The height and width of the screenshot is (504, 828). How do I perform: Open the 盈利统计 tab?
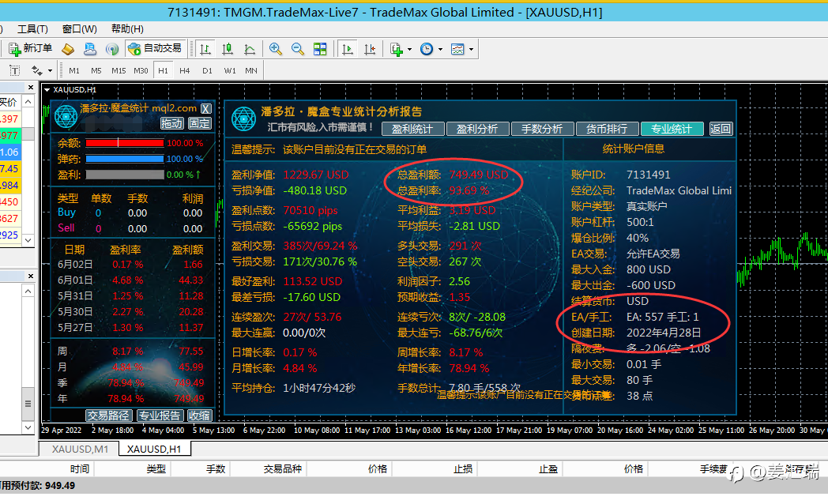[x=412, y=129]
